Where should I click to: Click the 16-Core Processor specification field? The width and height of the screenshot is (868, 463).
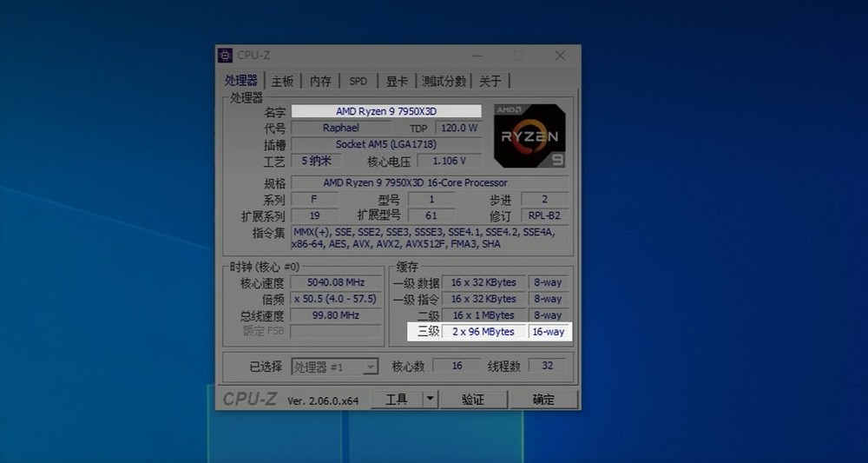pyautogui.click(x=430, y=182)
